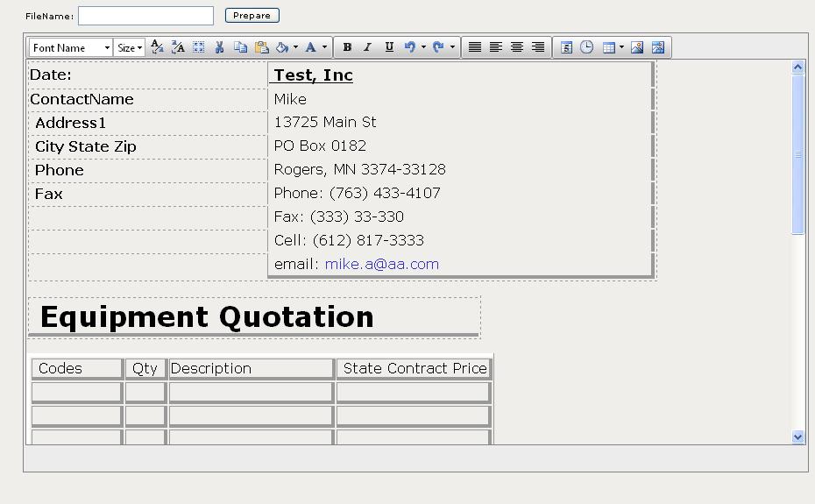Click the font color A icon
Viewport: 815px width, 504px height.
coord(311,47)
